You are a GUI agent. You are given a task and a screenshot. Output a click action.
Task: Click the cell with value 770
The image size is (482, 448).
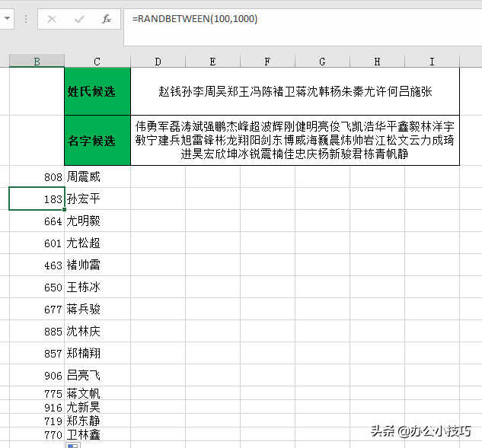point(37,434)
